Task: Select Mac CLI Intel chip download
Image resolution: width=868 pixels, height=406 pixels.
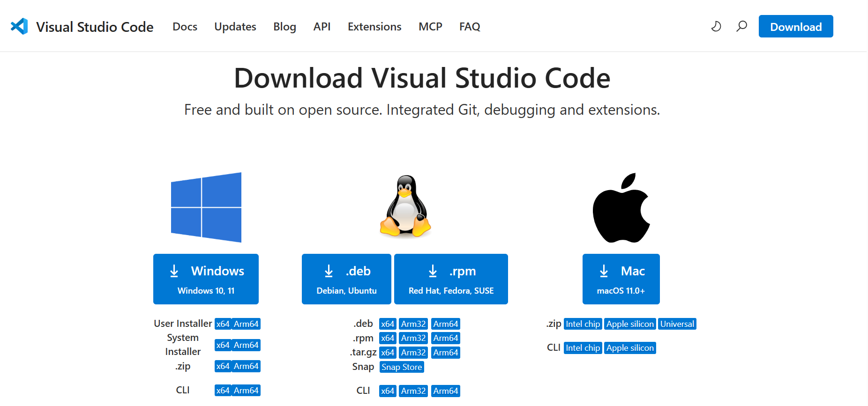Action: coord(583,348)
